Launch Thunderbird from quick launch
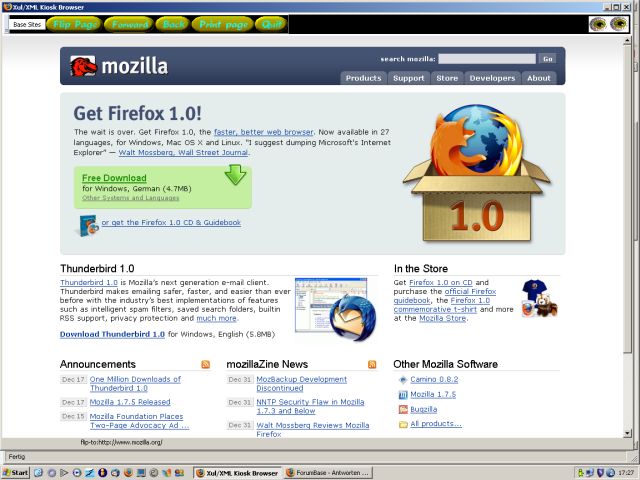The width and height of the screenshot is (640, 480). (x=115, y=473)
